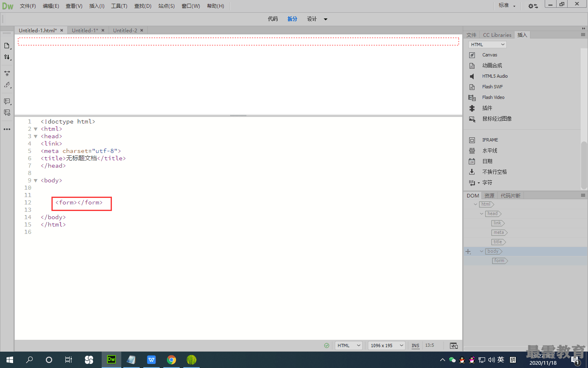Collapse the html tag code at line 2
Screen dimensions: 588x368
click(x=36, y=129)
